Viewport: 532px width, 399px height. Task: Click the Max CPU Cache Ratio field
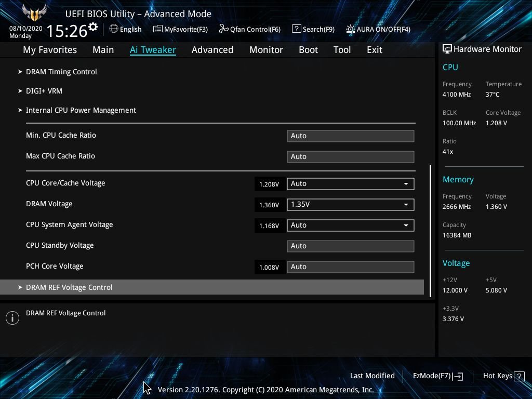[351, 156]
